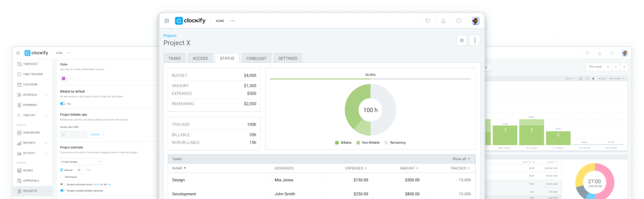This screenshot has height=199, width=644.
Task: Click the Projects breadcrumb link
Action: (x=170, y=36)
